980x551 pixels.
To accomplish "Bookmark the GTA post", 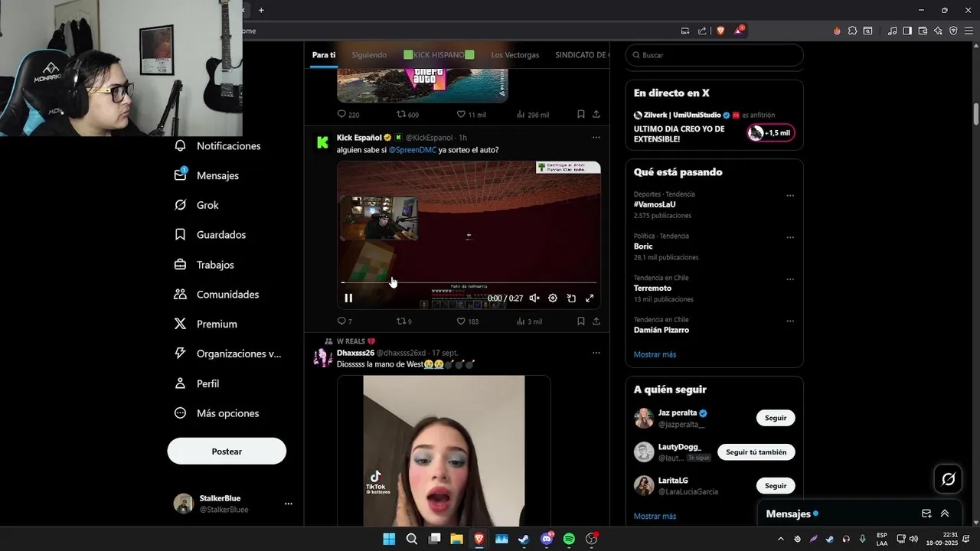I will pos(581,115).
